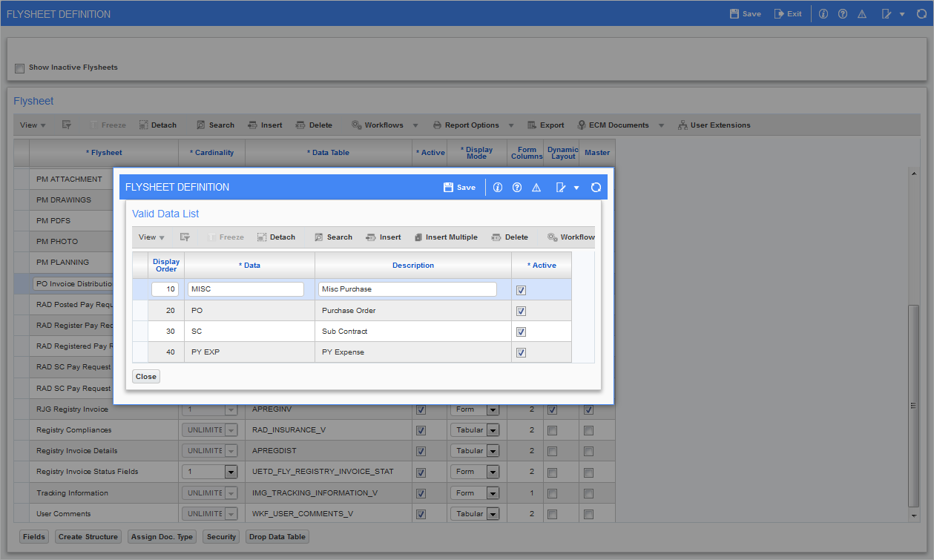Click the Misc Purchase description field

tap(407, 289)
